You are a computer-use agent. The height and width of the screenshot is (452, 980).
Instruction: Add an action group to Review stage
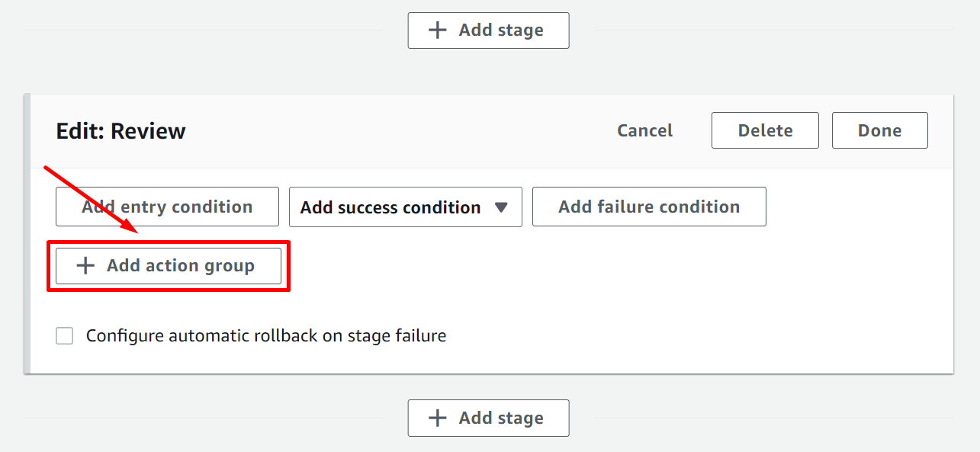click(169, 266)
